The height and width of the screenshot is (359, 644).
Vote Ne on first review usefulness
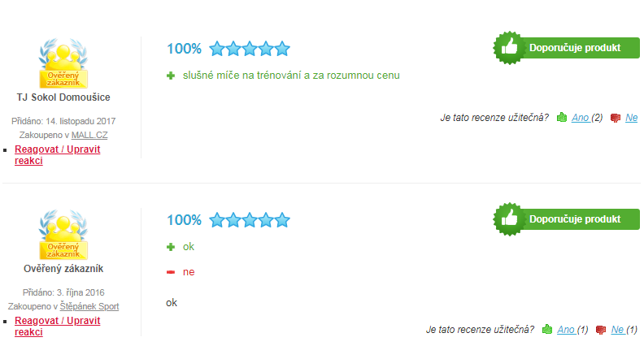coord(631,118)
